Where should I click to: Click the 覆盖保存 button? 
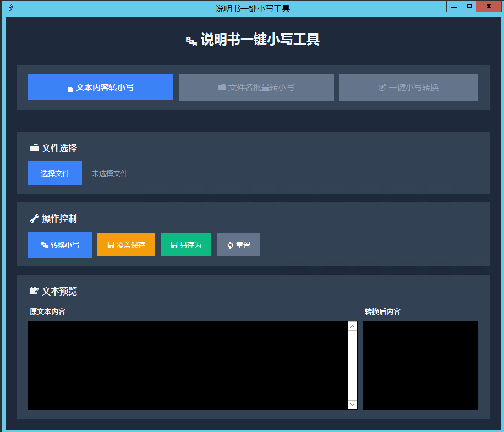125,244
